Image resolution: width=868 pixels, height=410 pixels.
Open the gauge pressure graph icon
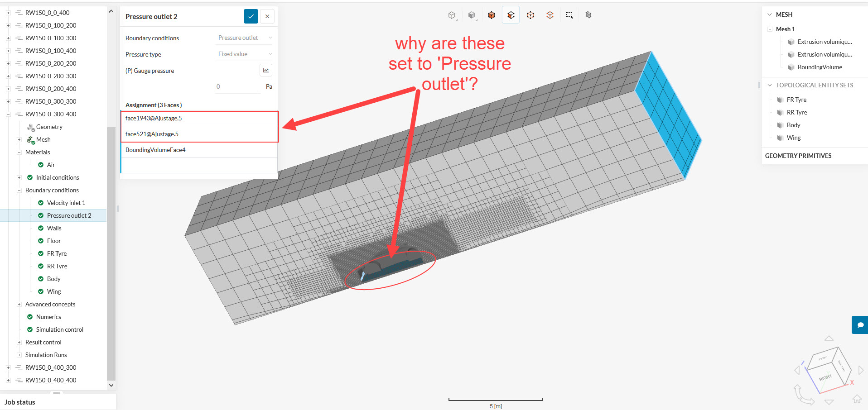pos(266,70)
